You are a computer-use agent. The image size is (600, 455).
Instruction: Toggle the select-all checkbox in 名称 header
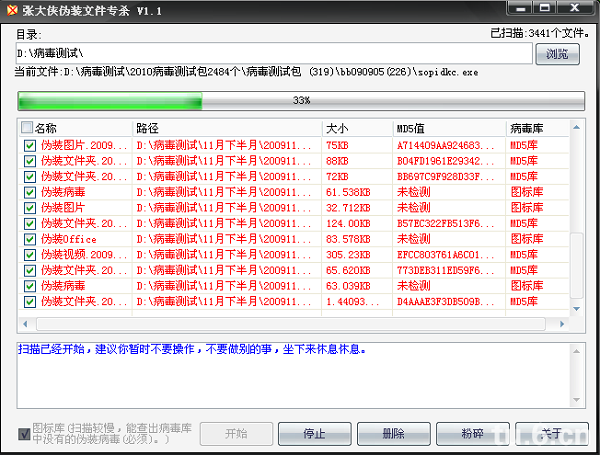(x=27, y=128)
